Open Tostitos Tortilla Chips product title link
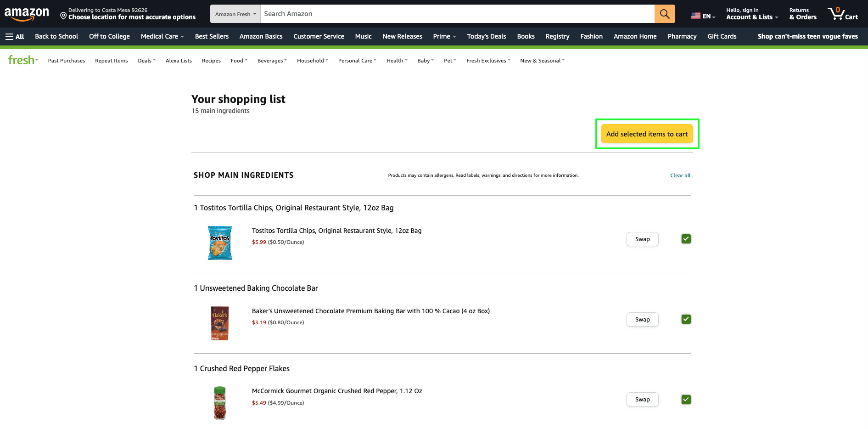Screen dimensions: 868x429 click(336, 231)
